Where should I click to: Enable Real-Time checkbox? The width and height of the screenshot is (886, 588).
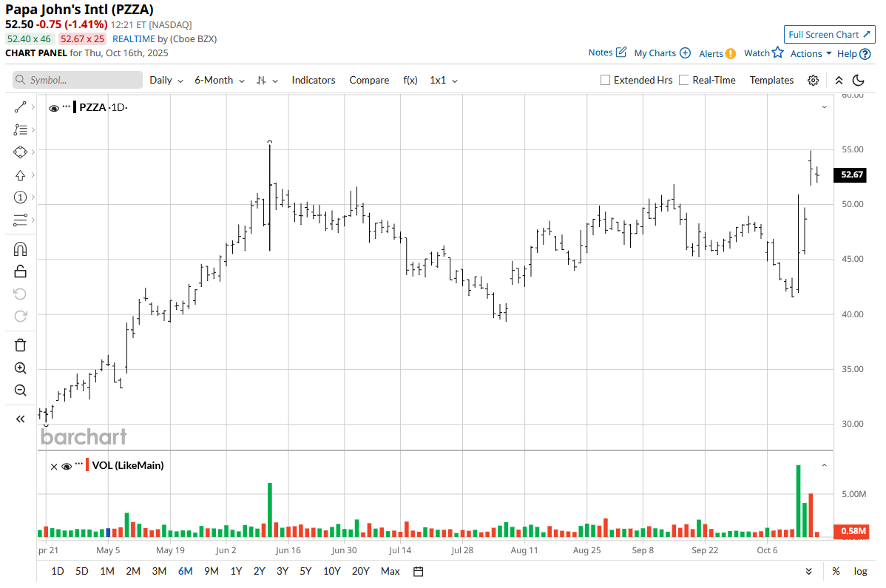coord(683,80)
